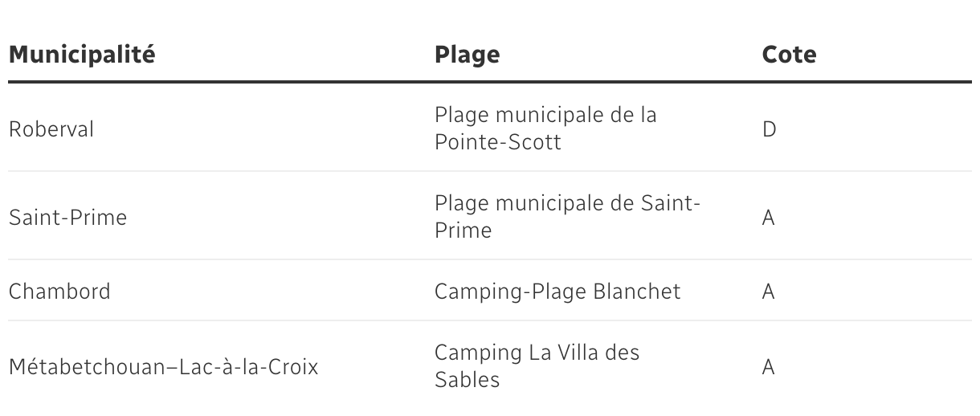
Task: Select the Saint-Prime municipality cell
Action: pos(67,218)
